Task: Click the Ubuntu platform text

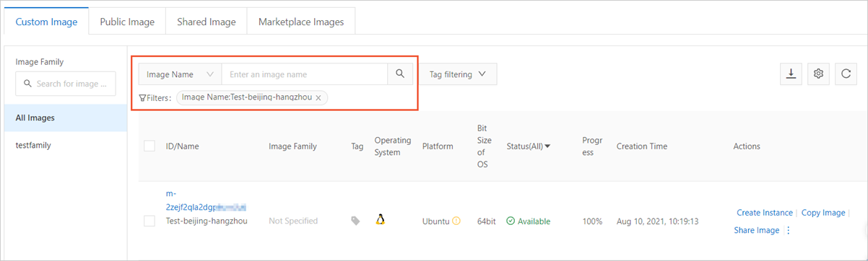Action: [x=436, y=221]
